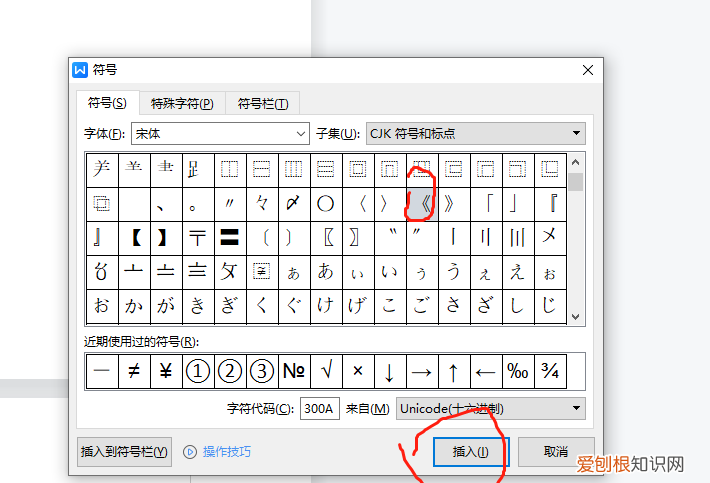
Task: Select the right double angle bracket 》 symbol
Action: pos(454,204)
